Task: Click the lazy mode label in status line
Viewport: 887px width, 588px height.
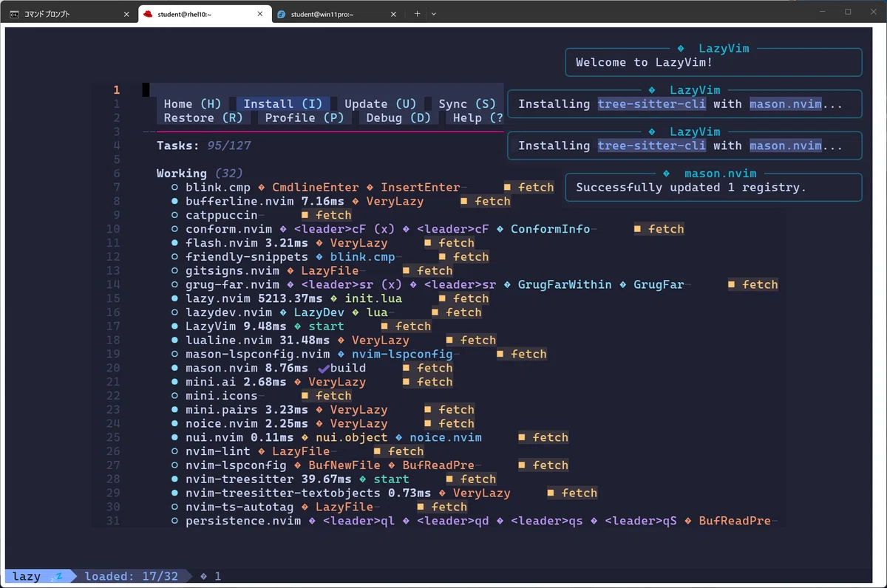Action: (27, 576)
